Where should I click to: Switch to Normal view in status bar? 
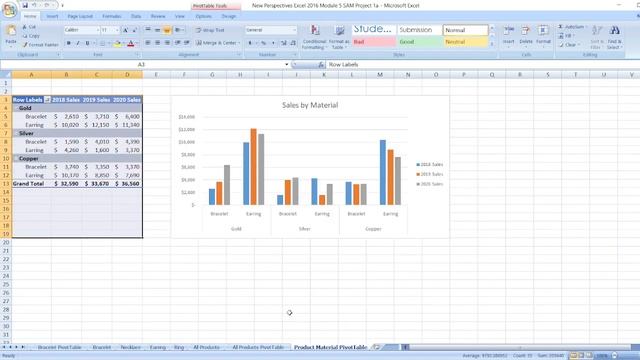573,356
